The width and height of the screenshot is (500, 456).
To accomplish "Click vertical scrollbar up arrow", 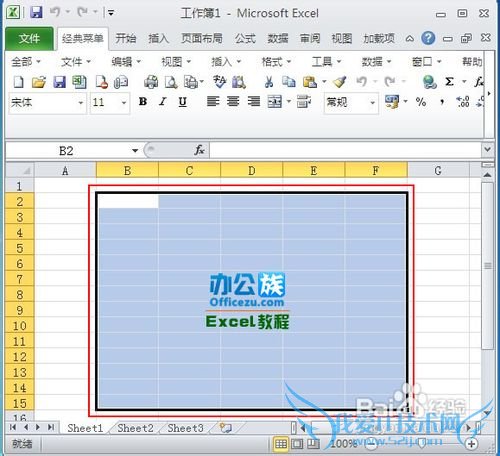I will pyautogui.click(x=487, y=175).
